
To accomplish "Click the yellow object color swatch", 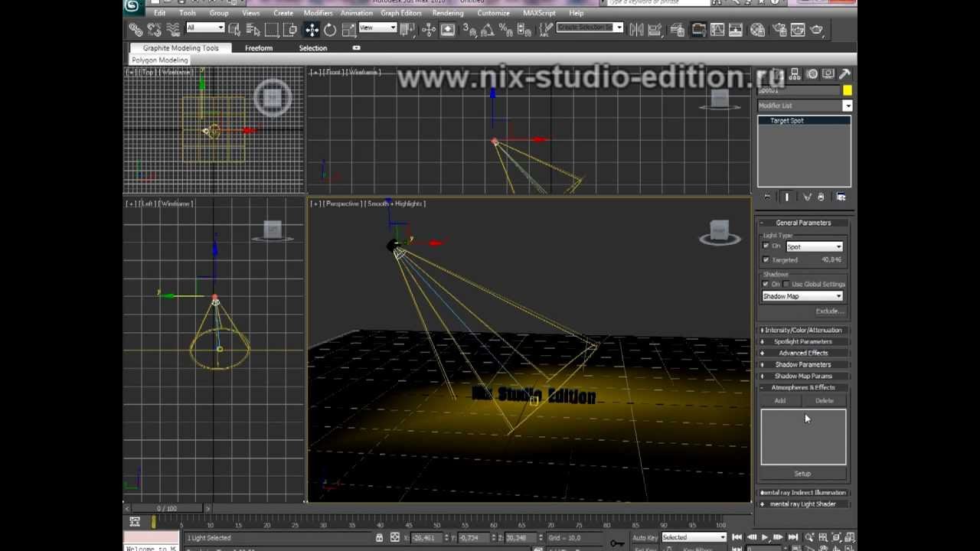I will [848, 90].
